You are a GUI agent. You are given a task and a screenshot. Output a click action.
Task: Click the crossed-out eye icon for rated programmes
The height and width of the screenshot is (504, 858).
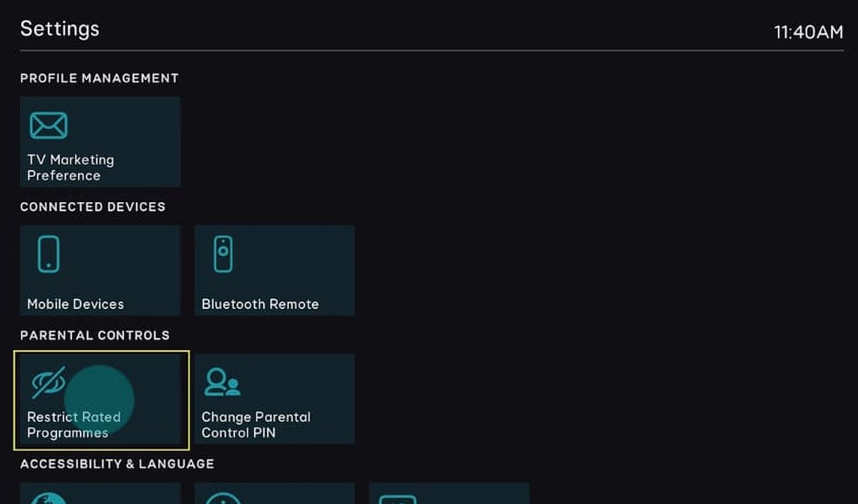(x=48, y=382)
